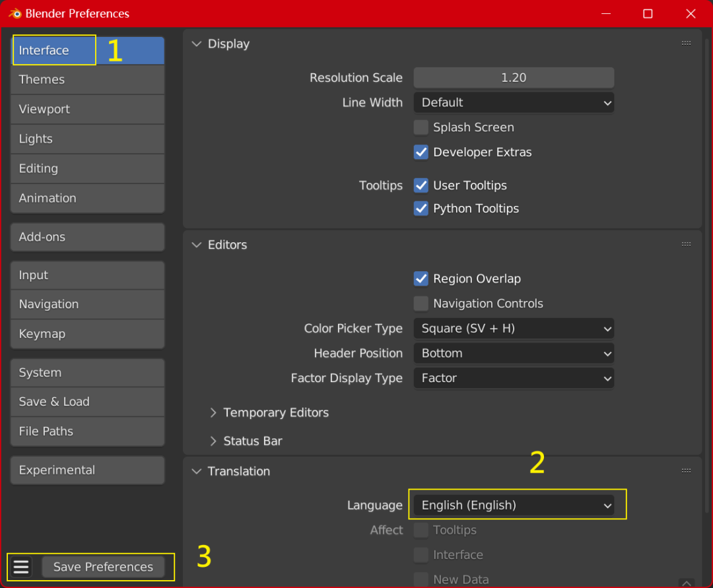Open the Viewport preferences tab
713x588 pixels.
tap(88, 109)
